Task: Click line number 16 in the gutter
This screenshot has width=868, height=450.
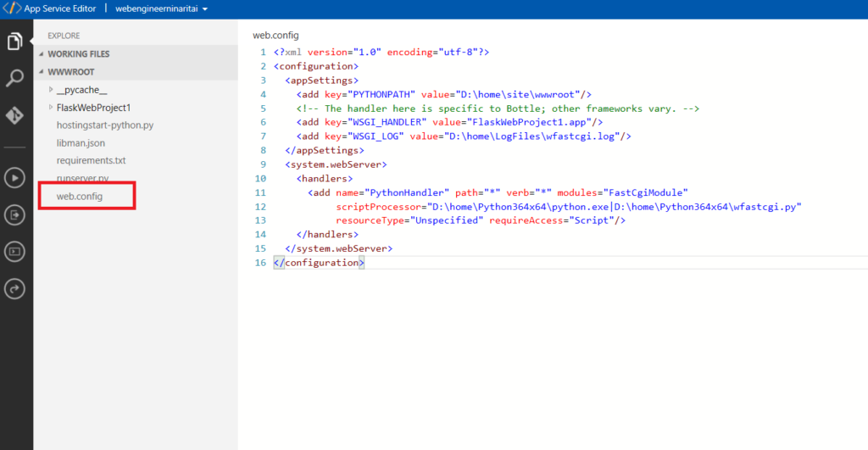Action: click(x=260, y=263)
